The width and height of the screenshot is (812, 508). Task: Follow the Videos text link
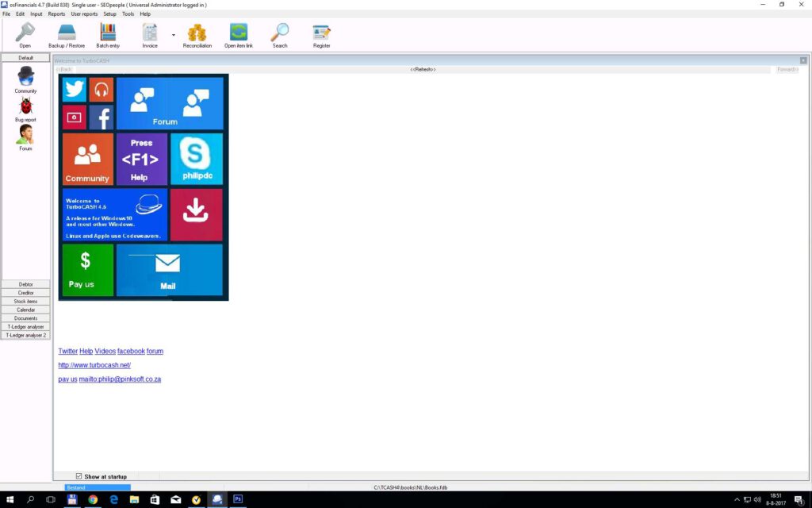pyautogui.click(x=105, y=351)
